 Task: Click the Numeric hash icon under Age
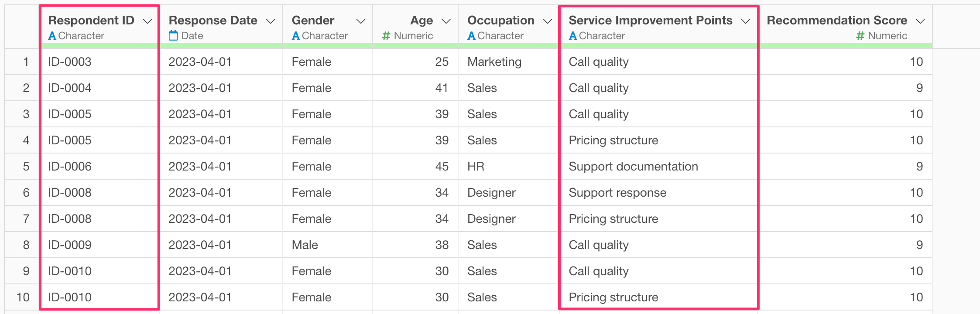(386, 36)
